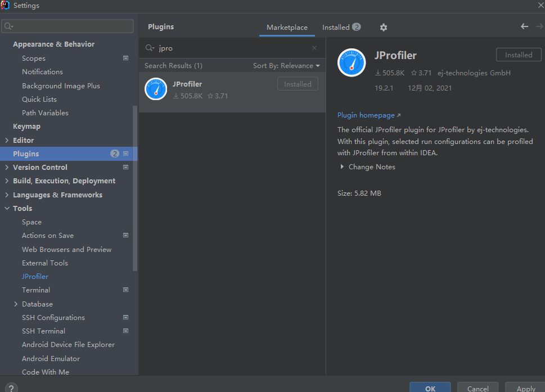Expand the Version Control node
The image size is (545, 392).
click(x=7, y=167)
